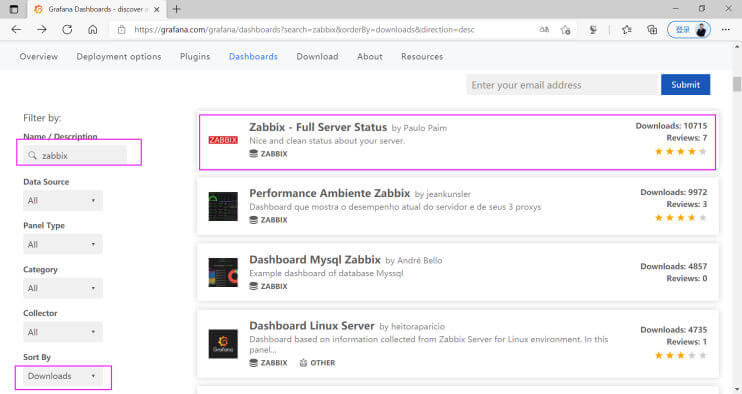Viewport: 742px width, 394px height.
Task: Open the Resources menu item
Action: pyautogui.click(x=422, y=56)
